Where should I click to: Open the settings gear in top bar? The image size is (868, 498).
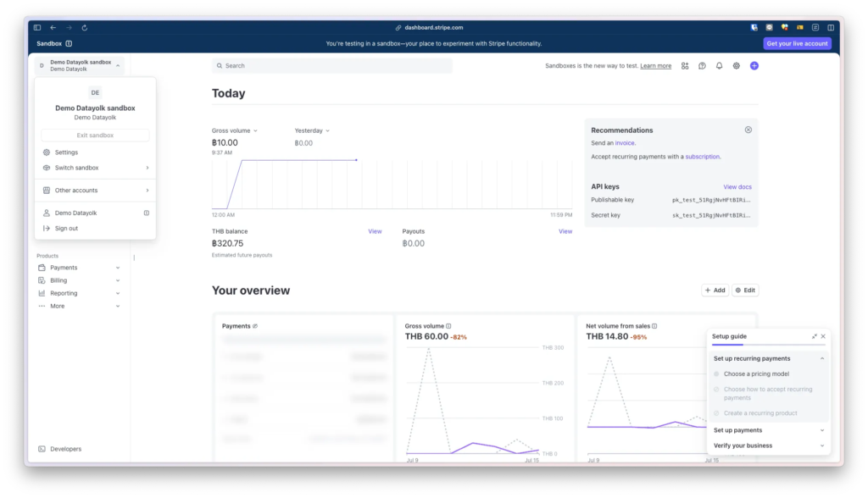pos(737,66)
